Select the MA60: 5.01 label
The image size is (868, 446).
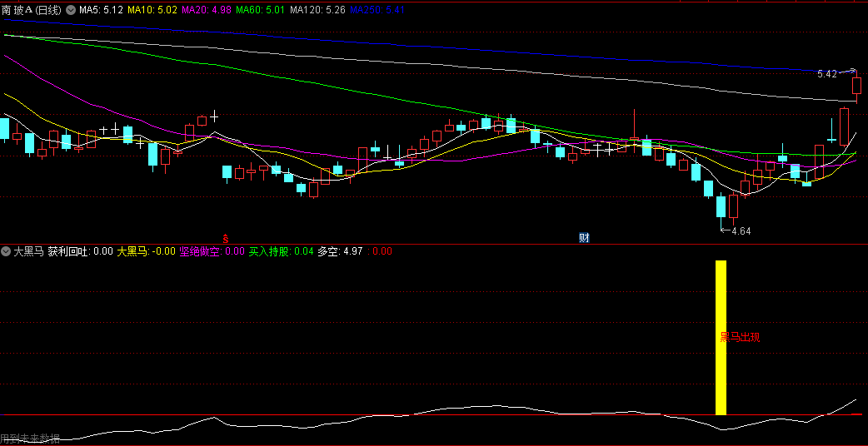(x=261, y=9)
